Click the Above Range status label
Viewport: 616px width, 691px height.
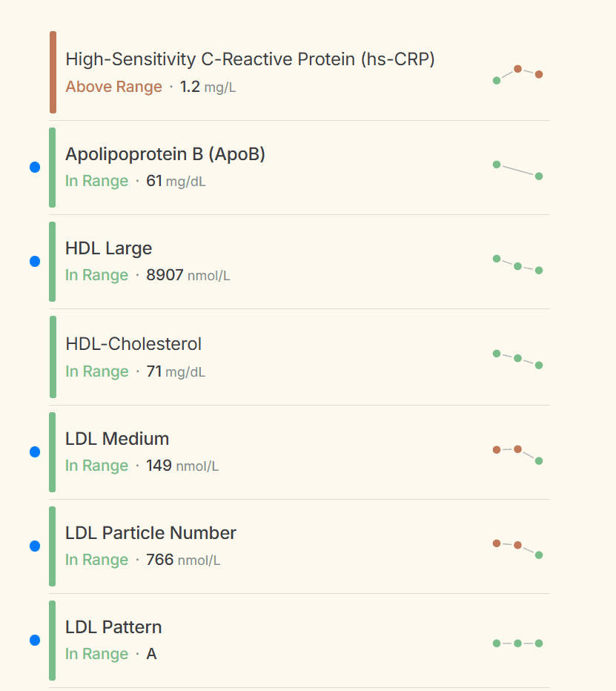tap(113, 87)
